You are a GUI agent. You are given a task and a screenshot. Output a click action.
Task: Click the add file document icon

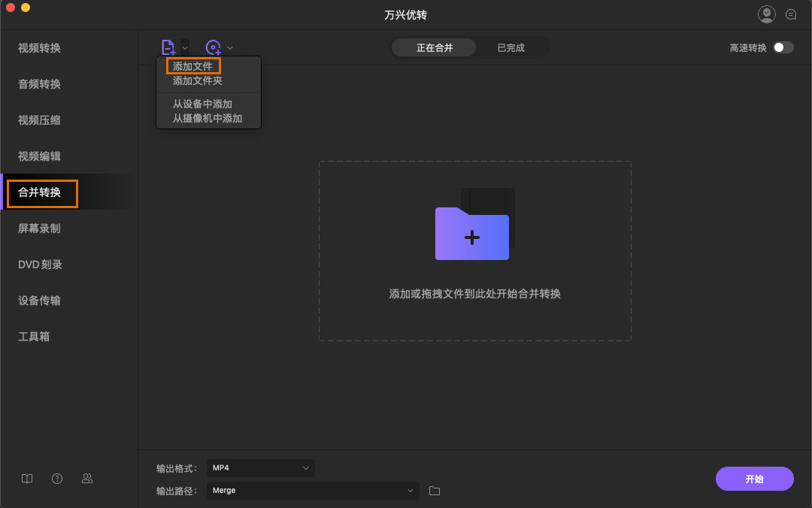pos(168,47)
